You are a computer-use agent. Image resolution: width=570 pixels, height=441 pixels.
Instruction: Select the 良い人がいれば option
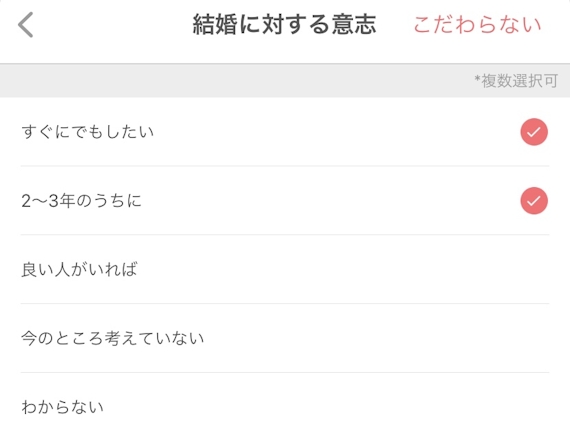(x=285, y=269)
